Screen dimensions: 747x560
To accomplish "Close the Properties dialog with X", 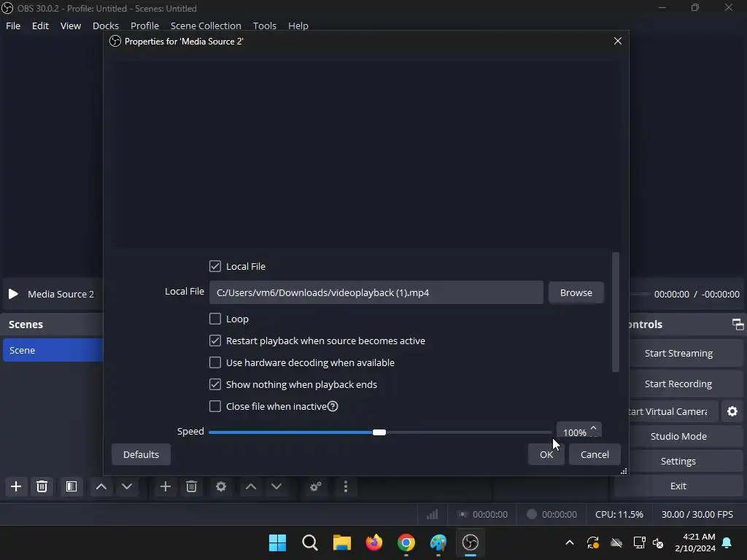I will click(617, 41).
